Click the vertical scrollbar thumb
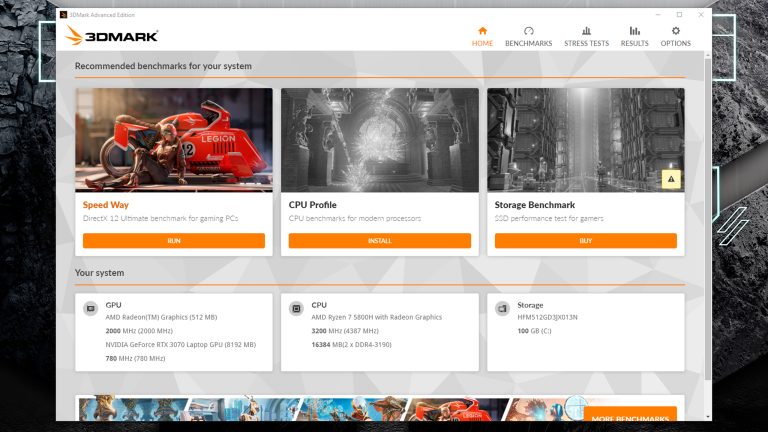 (x=708, y=218)
